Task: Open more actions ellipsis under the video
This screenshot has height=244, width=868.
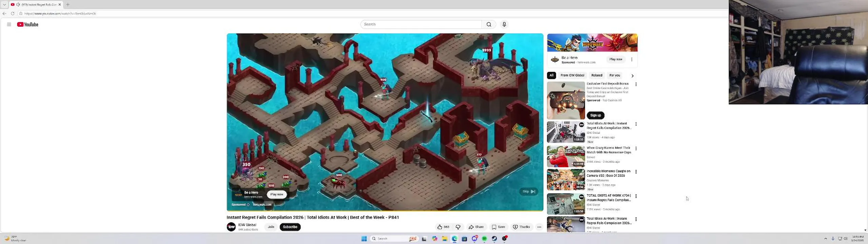Action: [539, 227]
